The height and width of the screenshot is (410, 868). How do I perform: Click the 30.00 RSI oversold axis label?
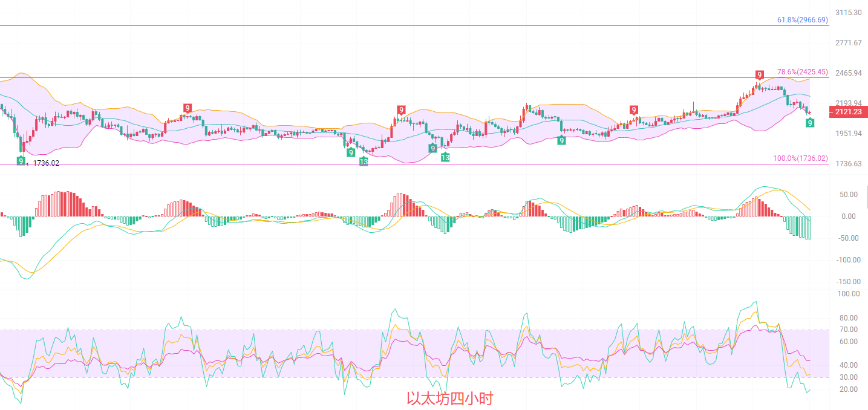[x=849, y=377]
